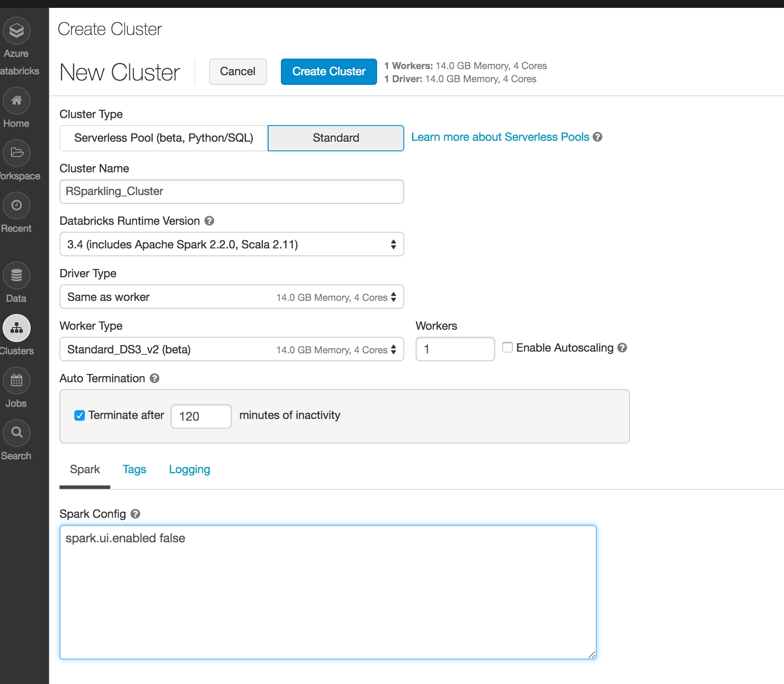Open the Logging tab
This screenshot has width=784, height=684.
[x=189, y=469]
